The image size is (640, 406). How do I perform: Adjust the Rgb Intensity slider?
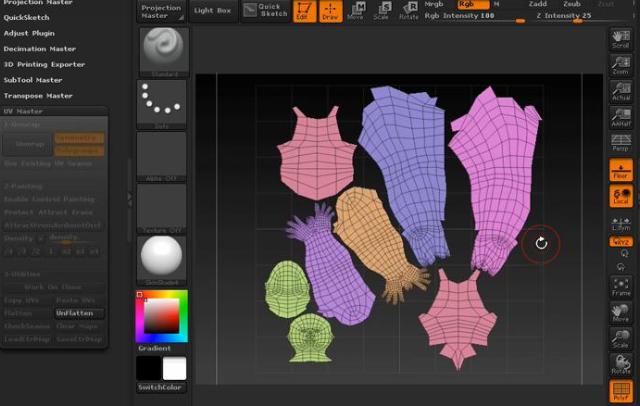[x=474, y=16]
